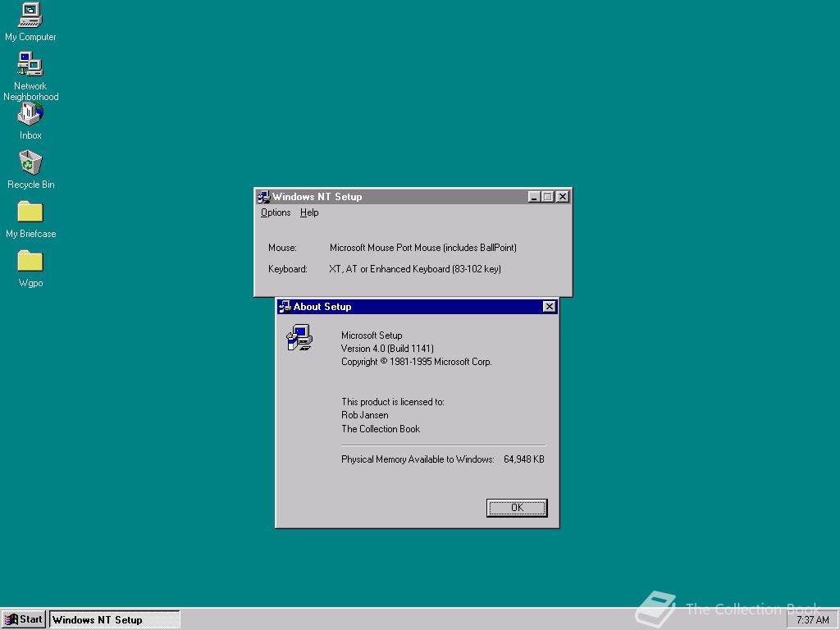The width and height of the screenshot is (840, 630).
Task: Click the setup computer icon in About dialog
Action: coord(299,337)
